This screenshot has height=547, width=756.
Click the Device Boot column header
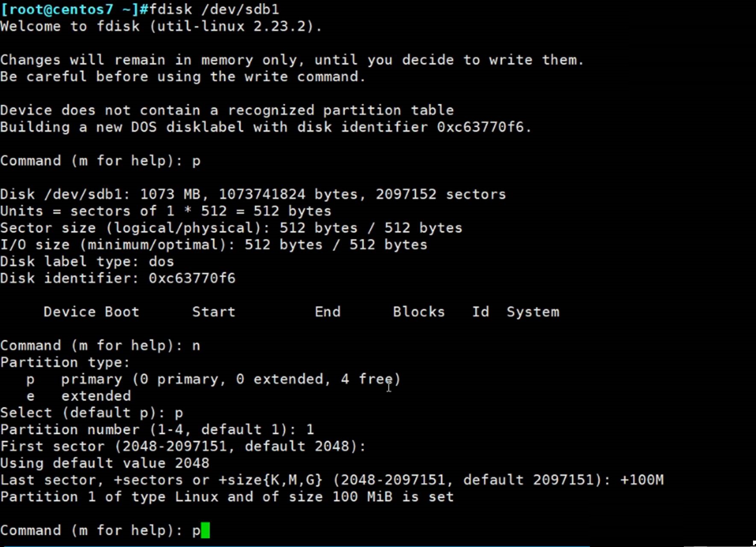click(91, 312)
